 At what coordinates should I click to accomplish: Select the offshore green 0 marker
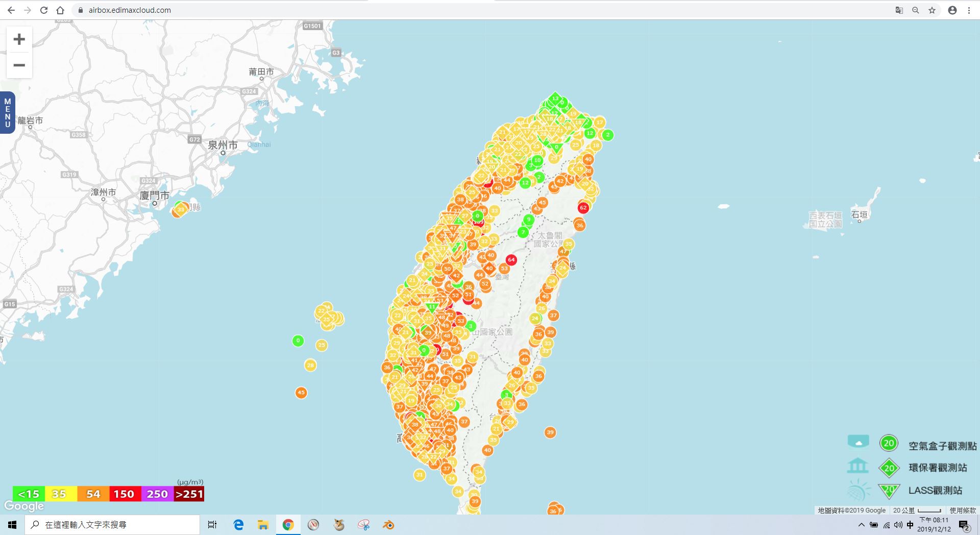click(298, 341)
